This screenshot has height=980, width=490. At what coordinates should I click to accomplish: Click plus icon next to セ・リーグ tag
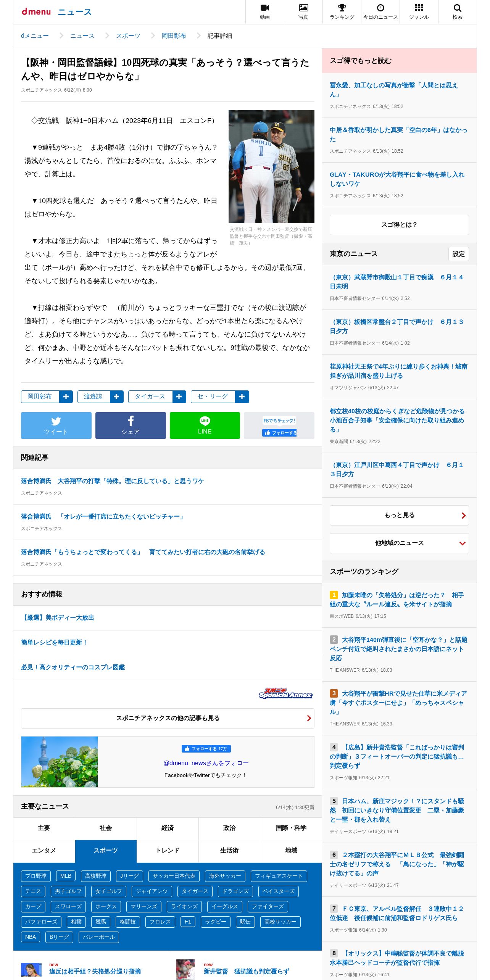242,397
